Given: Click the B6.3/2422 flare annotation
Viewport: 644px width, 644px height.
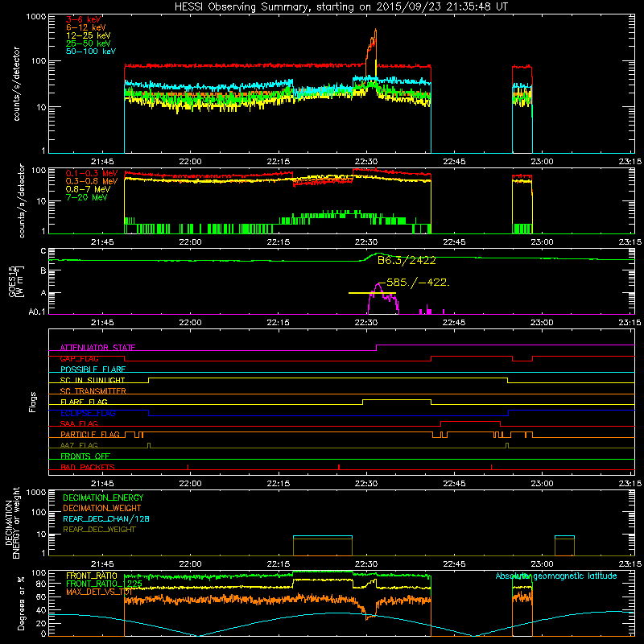Looking at the screenshot, I should tap(407, 260).
